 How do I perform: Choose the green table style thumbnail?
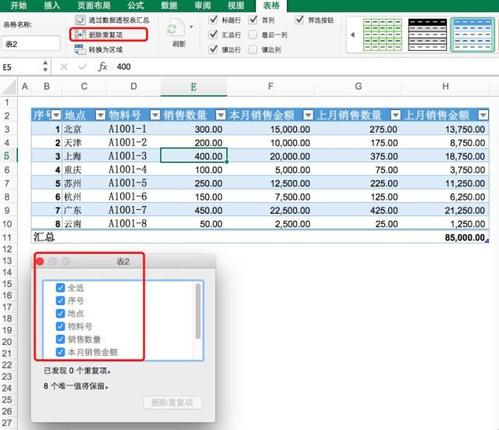[x=382, y=35]
